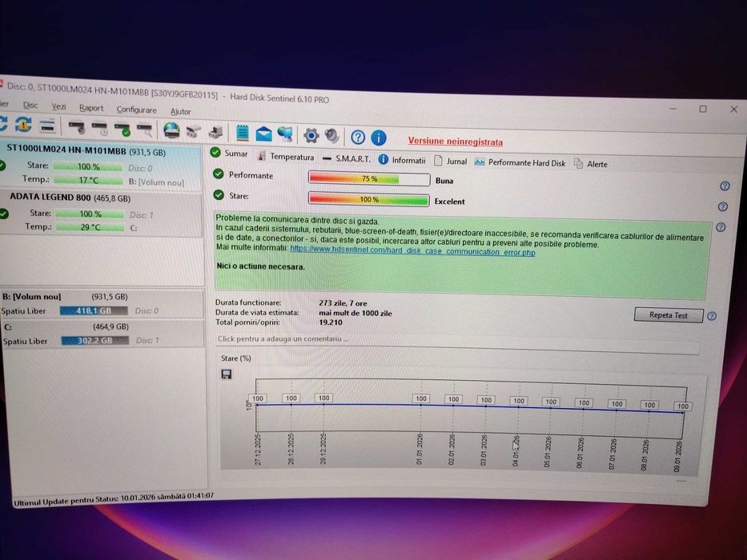Click the globe over disk toolbar icon
The image size is (747, 560).
(x=171, y=130)
